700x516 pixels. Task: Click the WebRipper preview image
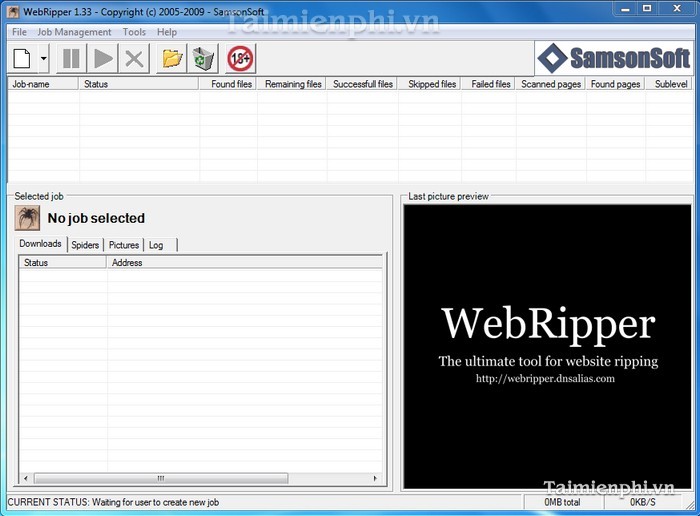[x=547, y=347]
